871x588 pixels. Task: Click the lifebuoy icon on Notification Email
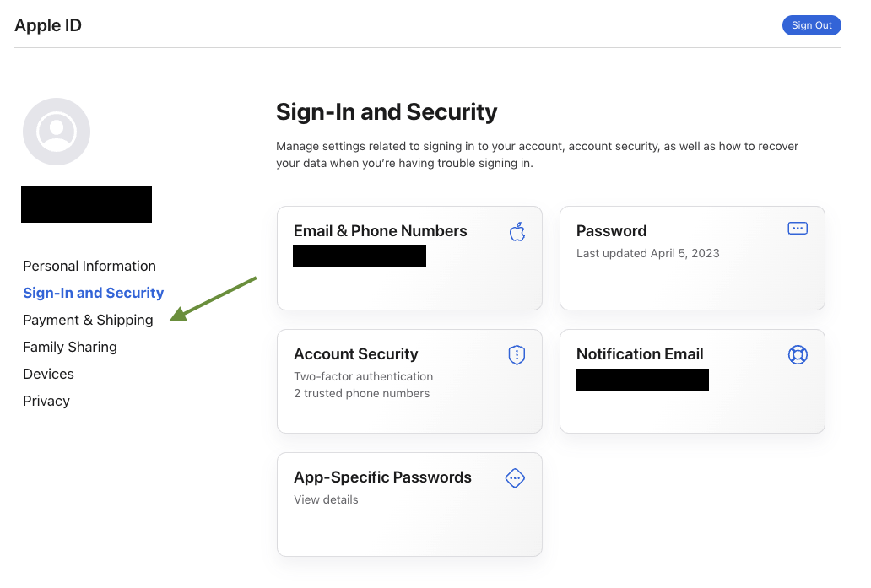798,354
